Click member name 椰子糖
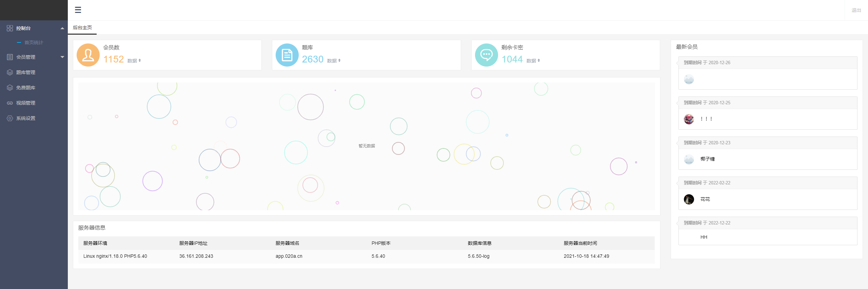Screen dimensions: 868x289 click(707, 159)
